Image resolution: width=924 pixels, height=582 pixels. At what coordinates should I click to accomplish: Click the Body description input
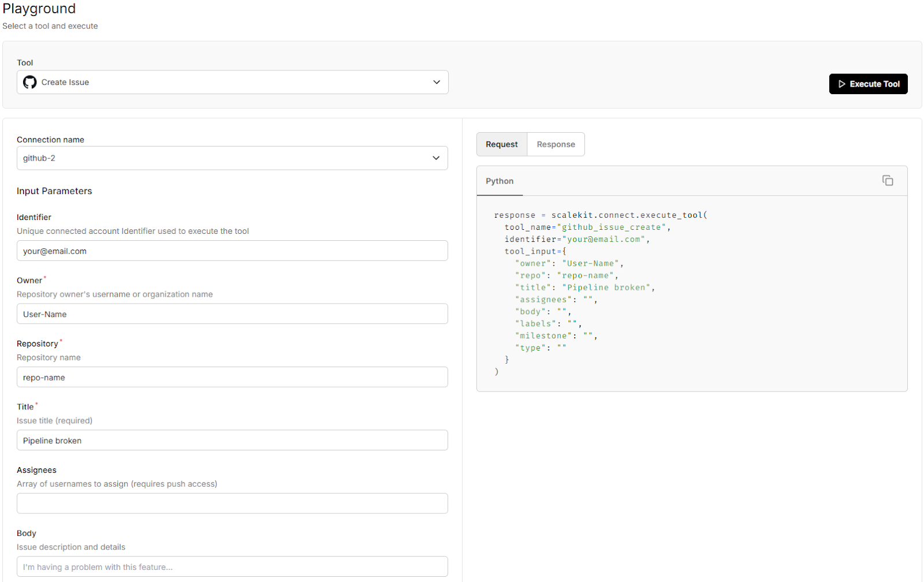pos(232,567)
